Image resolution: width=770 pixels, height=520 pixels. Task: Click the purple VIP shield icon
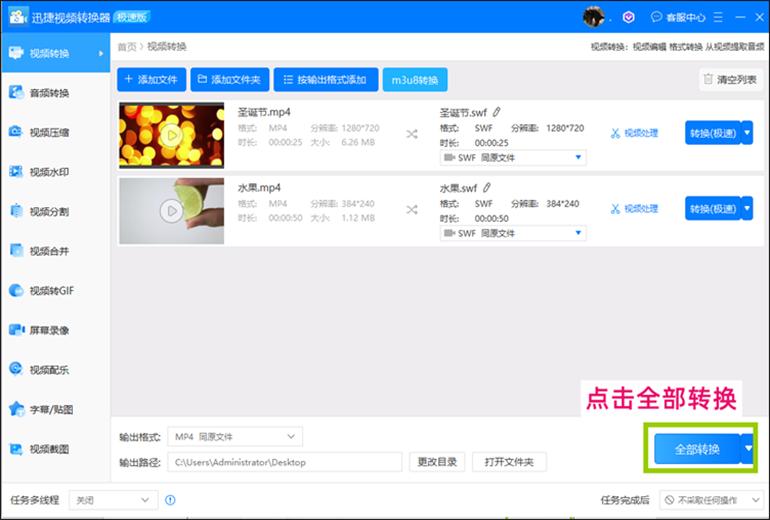click(629, 17)
